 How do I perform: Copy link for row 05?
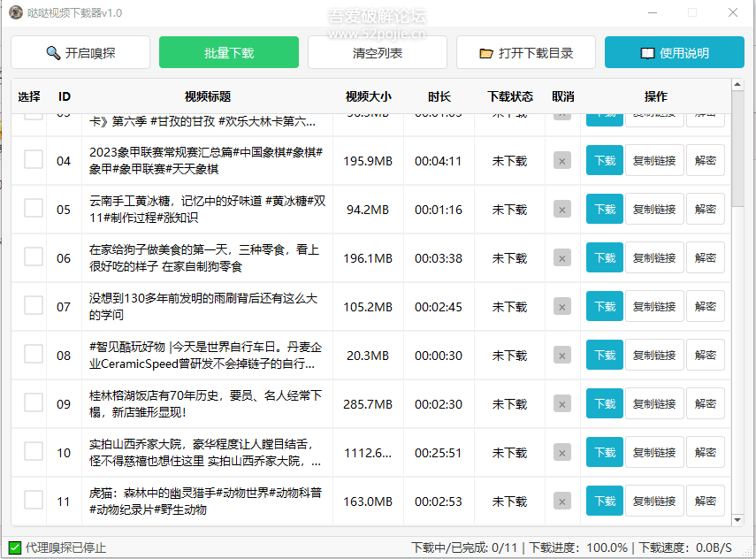[x=654, y=209]
